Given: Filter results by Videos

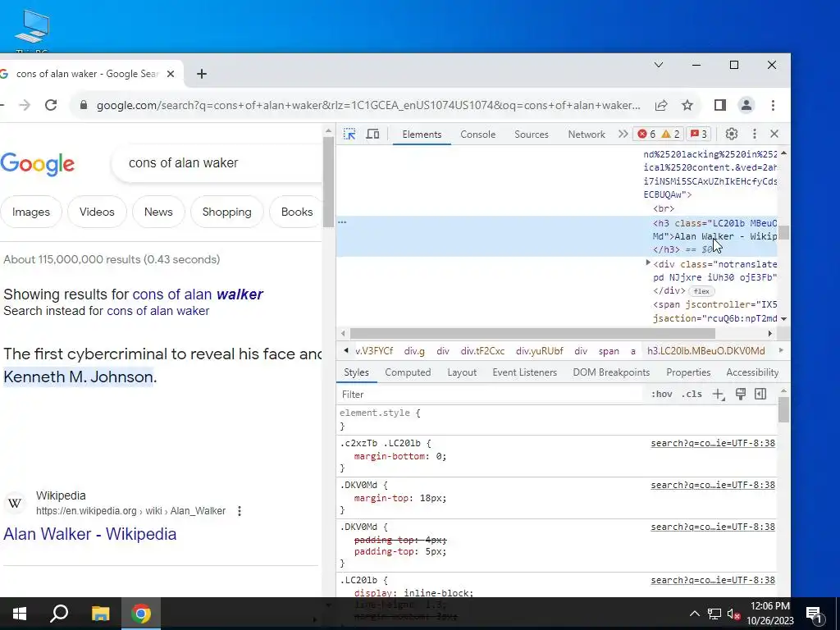Looking at the screenshot, I should pos(97,212).
